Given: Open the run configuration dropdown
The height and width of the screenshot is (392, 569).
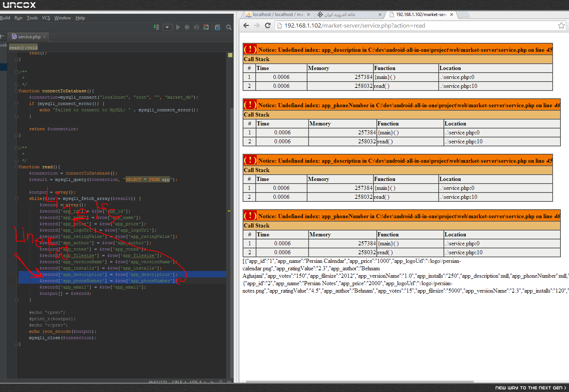Looking at the screenshot, I should pyautogui.click(x=167, y=27).
